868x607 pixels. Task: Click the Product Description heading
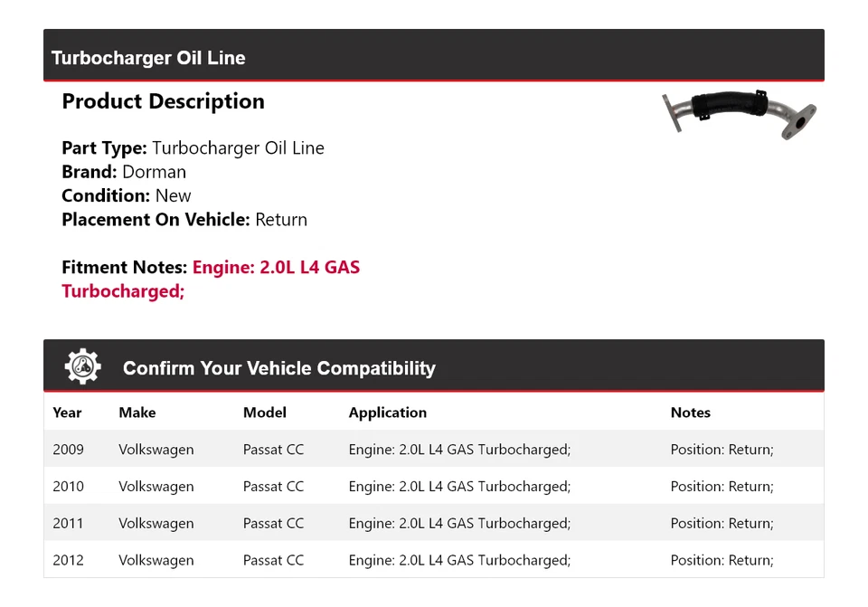[x=163, y=101]
